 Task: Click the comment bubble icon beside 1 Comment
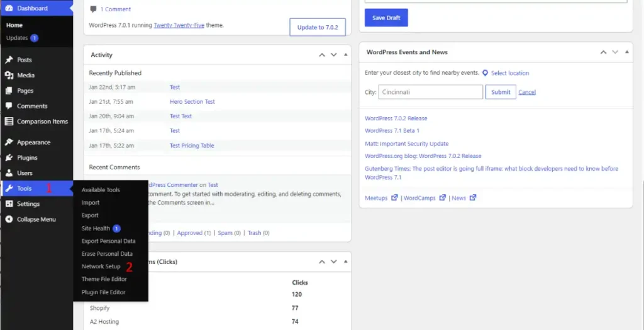point(93,9)
